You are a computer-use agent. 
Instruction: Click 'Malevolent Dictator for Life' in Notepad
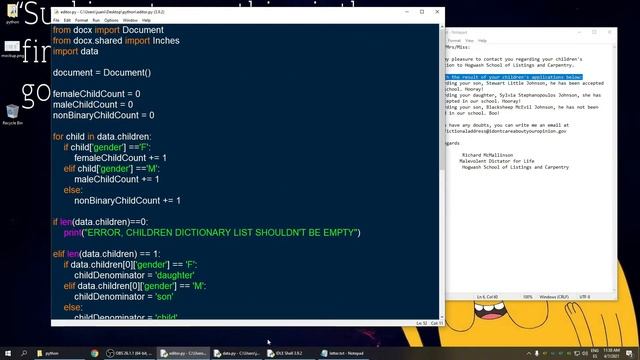[x=497, y=161]
